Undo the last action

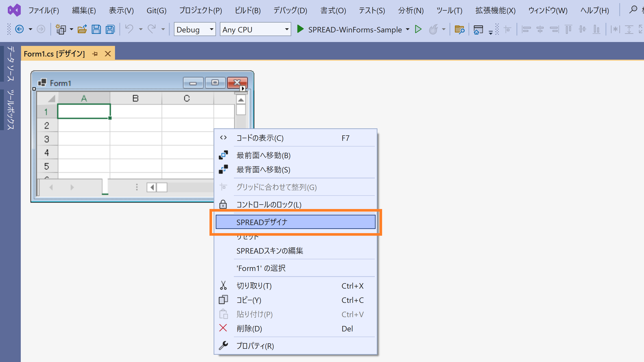point(129,29)
